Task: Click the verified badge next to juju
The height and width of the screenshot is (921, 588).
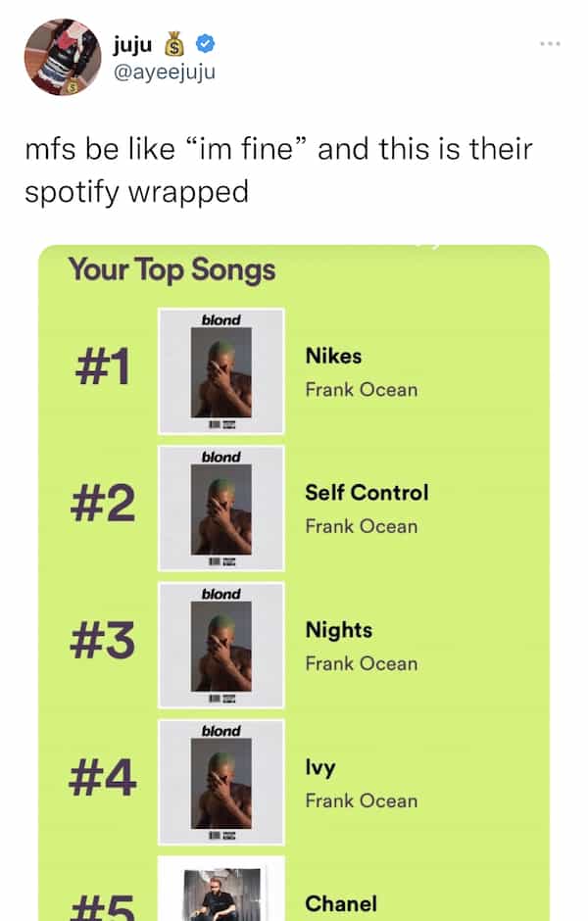Action: (203, 43)
